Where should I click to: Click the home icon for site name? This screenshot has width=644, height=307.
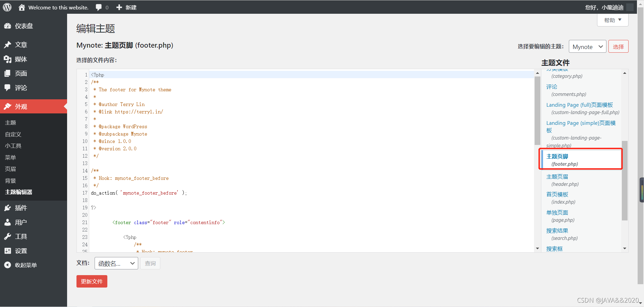(x=22, y=7)
